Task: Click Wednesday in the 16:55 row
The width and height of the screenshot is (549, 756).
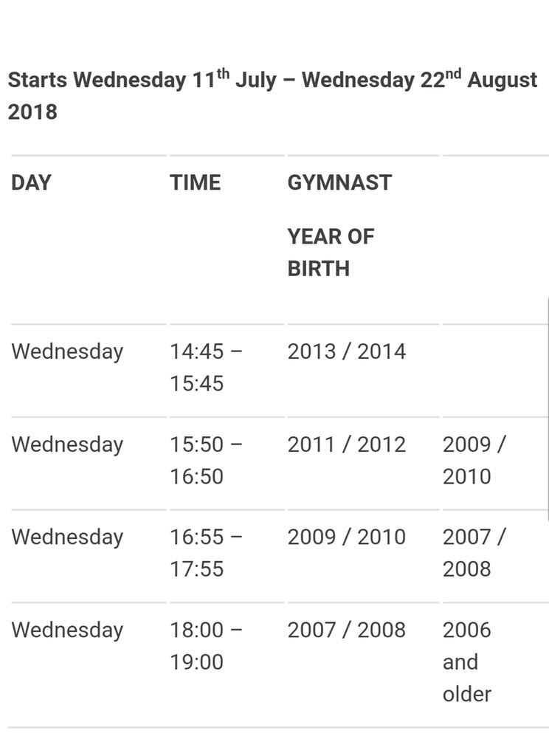Action: point(67,537)
